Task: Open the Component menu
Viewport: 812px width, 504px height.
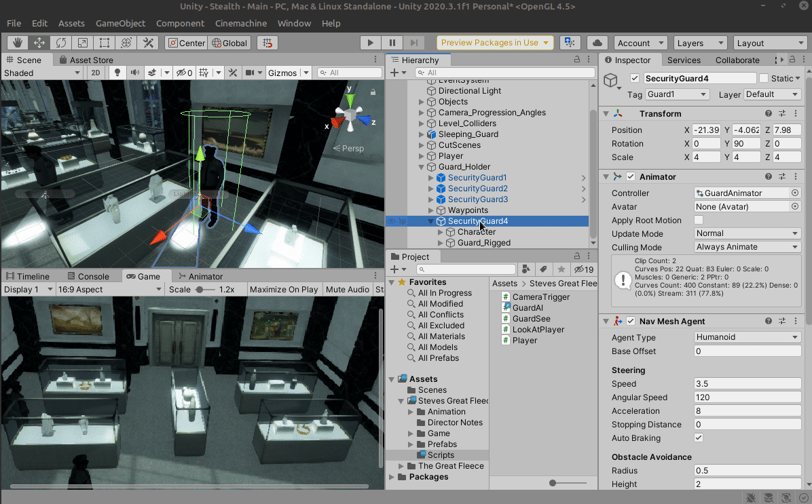Action: coord(180,23)
